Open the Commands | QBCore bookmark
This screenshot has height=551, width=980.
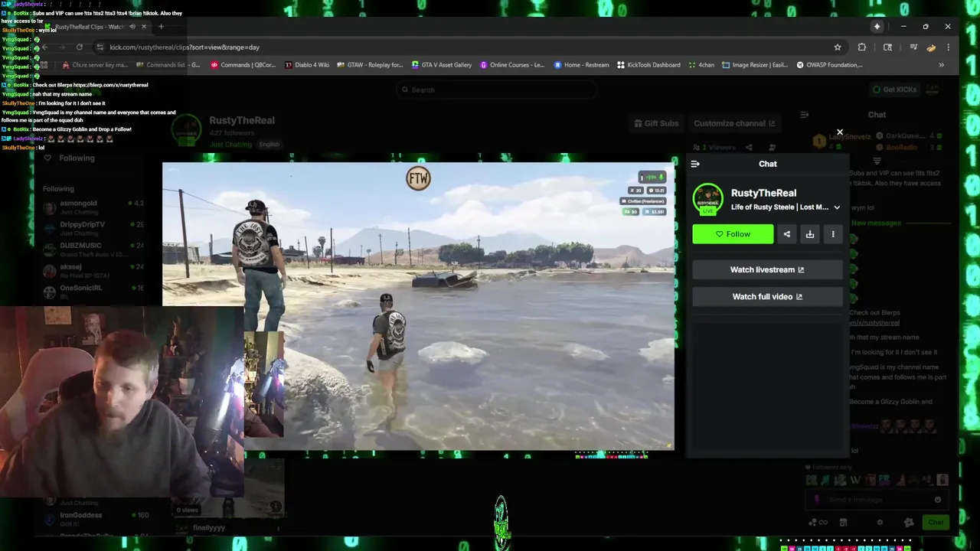click(x=243, y=65)
